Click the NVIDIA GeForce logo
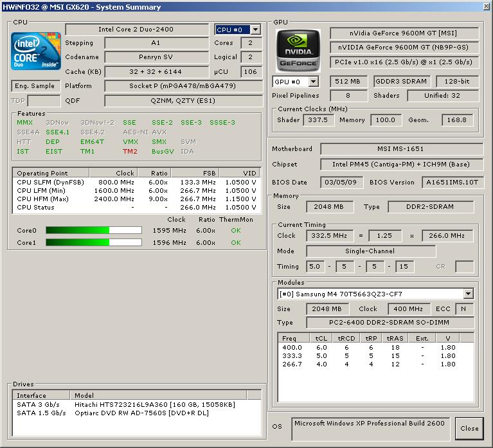493x448 pixels. 298,51
